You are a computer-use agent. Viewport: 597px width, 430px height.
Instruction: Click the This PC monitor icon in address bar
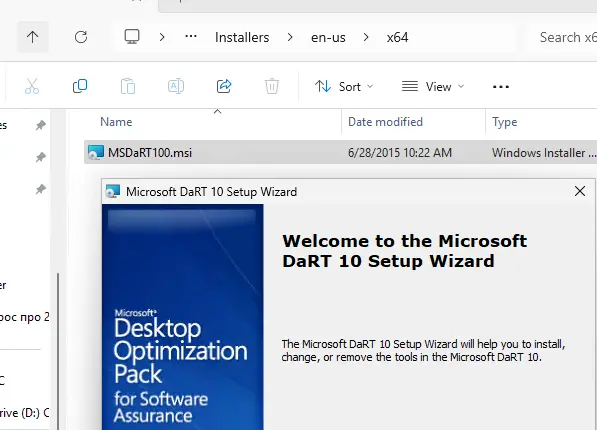[x=132, y=37]
